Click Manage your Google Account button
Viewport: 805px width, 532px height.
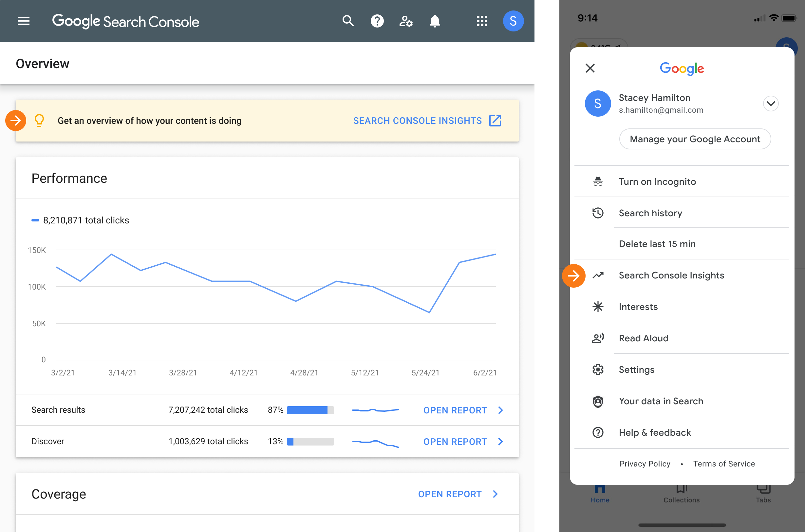pyautogui.click(x=695, y=139)
